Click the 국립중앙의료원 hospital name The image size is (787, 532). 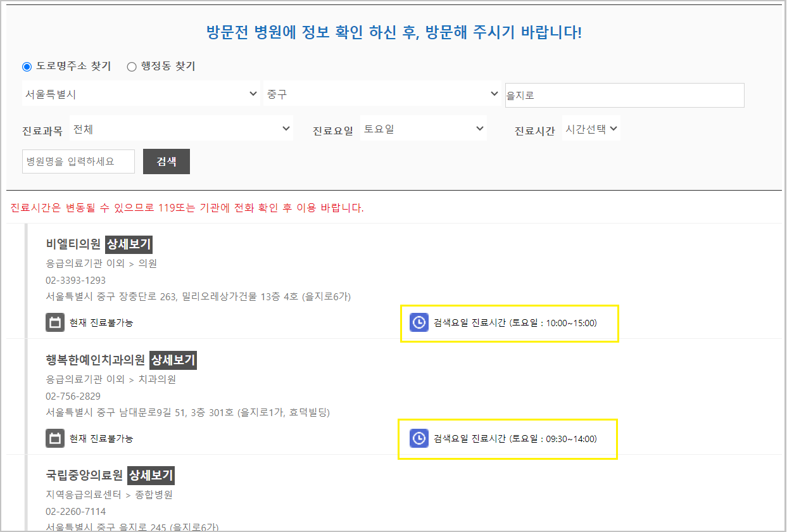click(x=83, y=474)
